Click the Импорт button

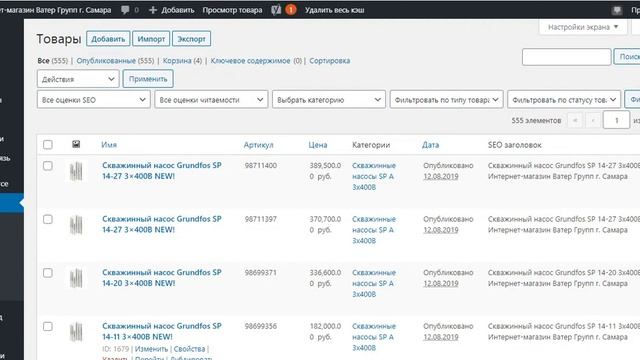click(151, 39)
